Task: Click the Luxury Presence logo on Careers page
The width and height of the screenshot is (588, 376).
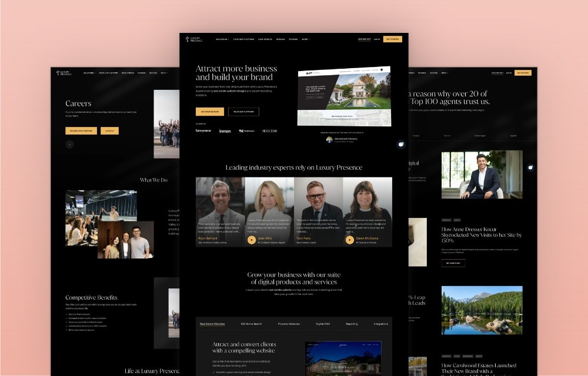Action: coord(65,73)
